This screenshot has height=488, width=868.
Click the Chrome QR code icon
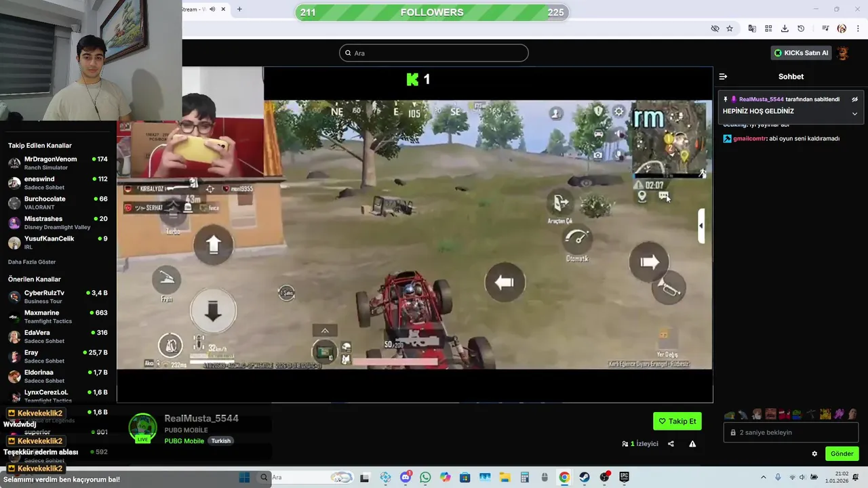[768, 28]
